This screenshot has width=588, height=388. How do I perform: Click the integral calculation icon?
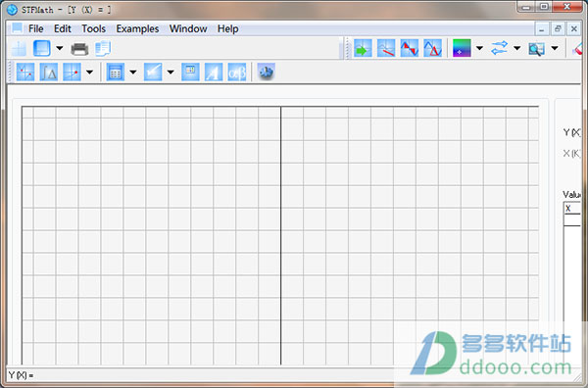[49, 72]
